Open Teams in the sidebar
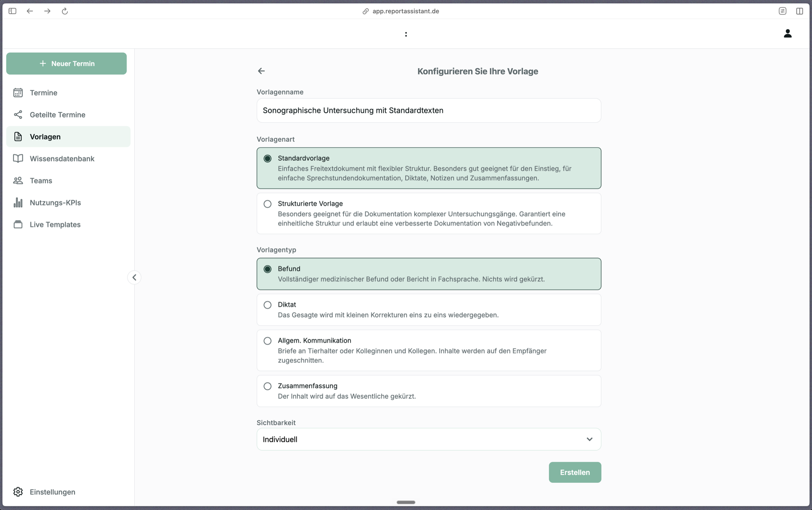Image resolution: width=812 pixels, height=510 pixels. [68, 180]
